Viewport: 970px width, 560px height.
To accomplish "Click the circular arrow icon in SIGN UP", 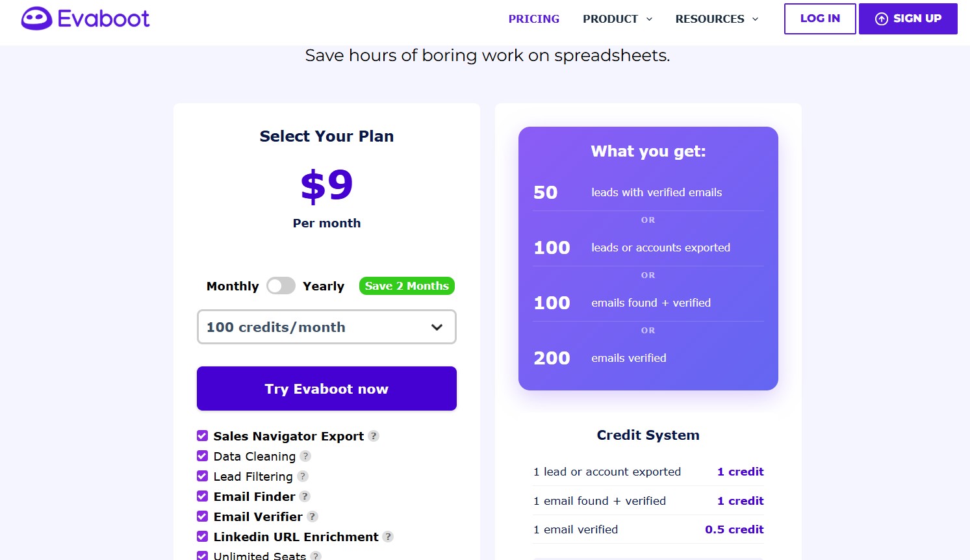I will [881, 19].
